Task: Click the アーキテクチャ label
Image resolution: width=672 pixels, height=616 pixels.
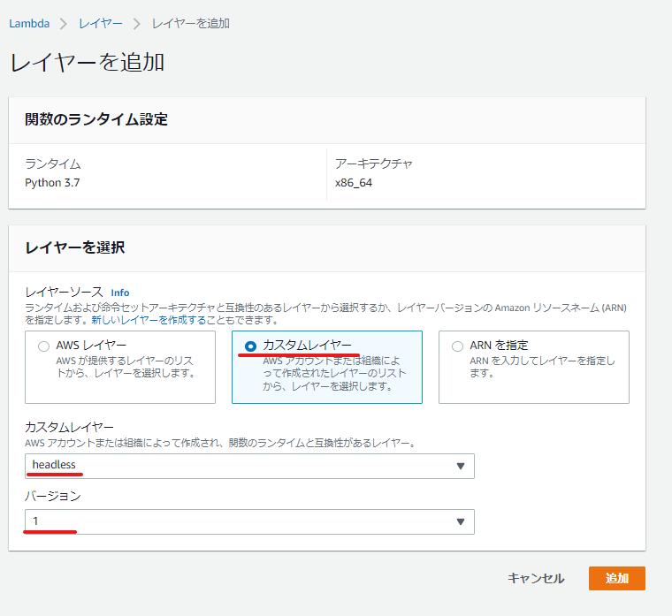Action: (374, 164)
